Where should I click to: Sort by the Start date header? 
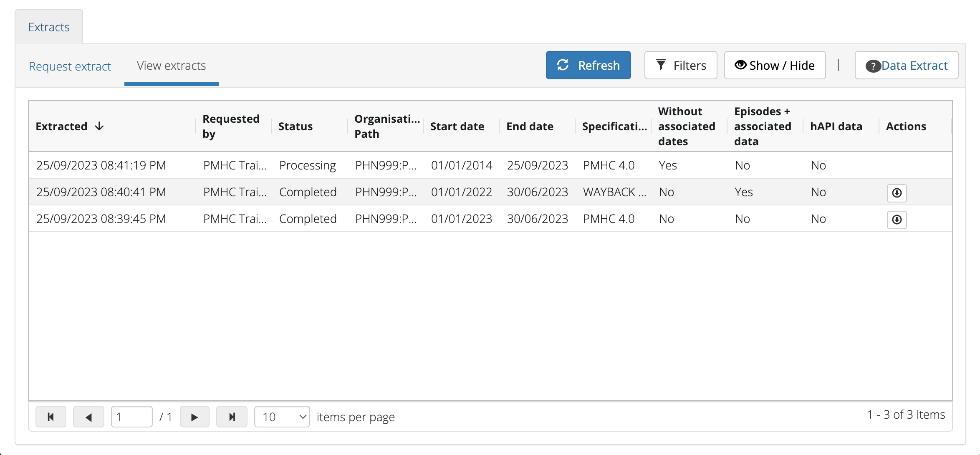(457, 126)
